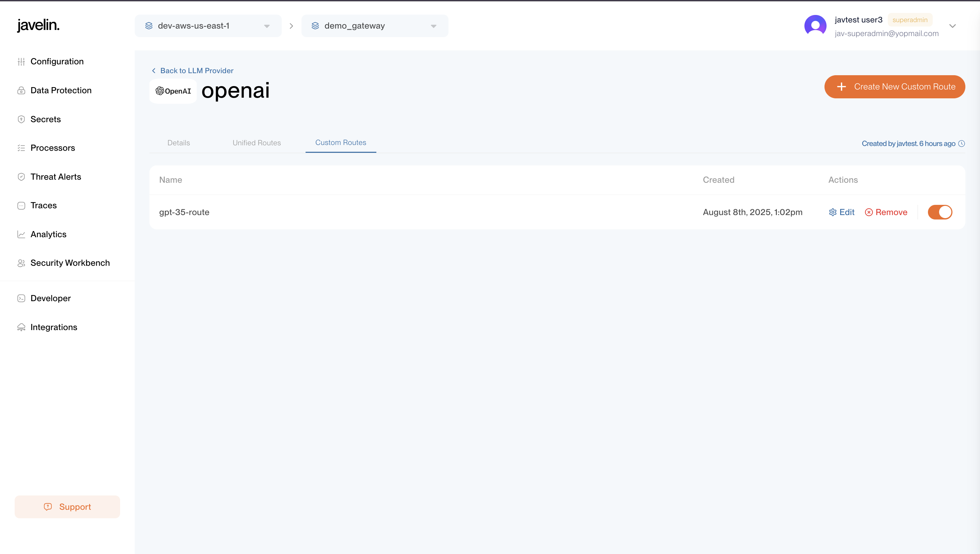Edit the gpt-35-route custom route
This screenshot has width=980, height=554.
pyautogui.click(x=842, y=212)
